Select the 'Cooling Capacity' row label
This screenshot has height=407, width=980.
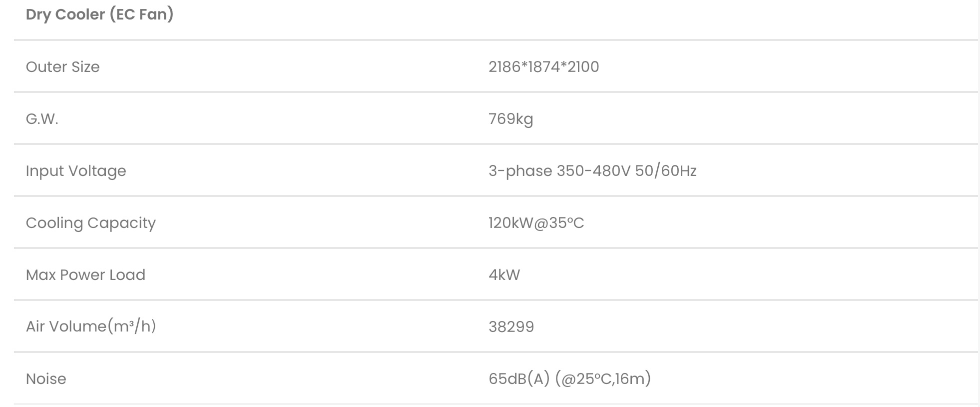90,223
